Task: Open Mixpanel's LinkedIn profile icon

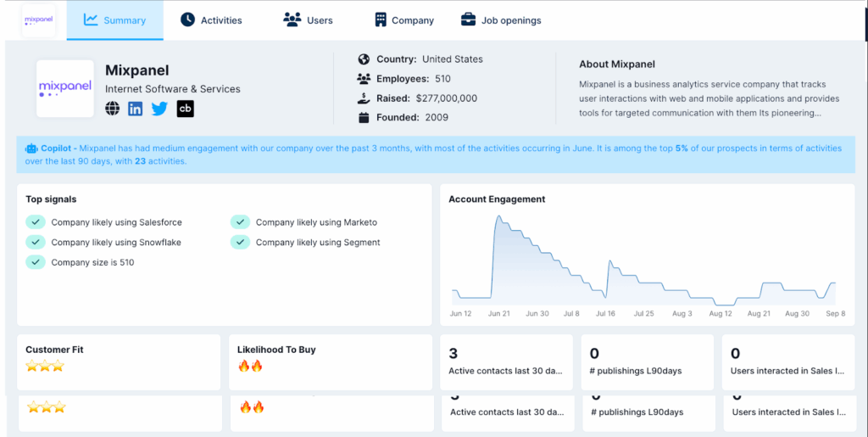Action: 136,109
